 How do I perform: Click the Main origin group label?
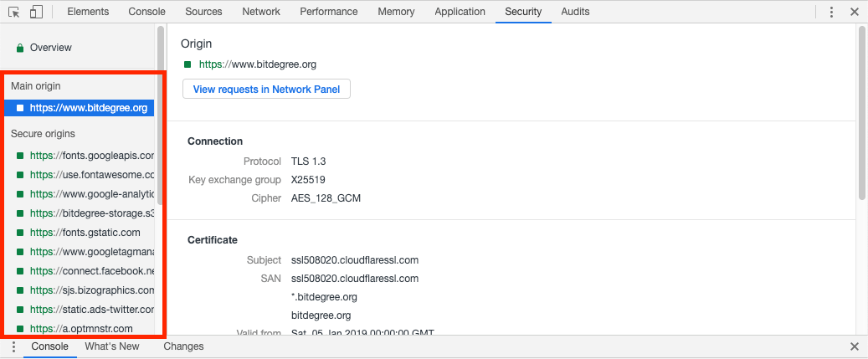click(35, 86)
